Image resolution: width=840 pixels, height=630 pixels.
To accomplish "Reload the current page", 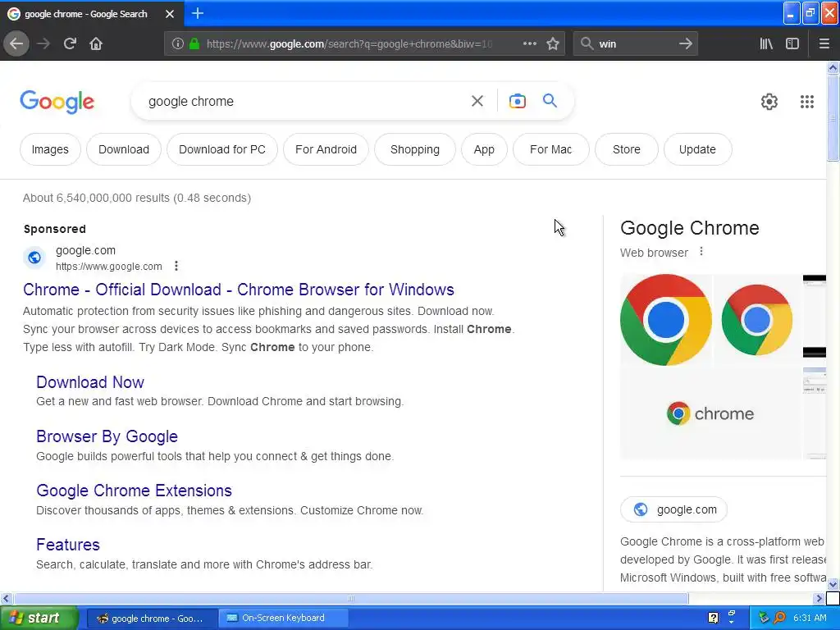I will pos(70,44).
